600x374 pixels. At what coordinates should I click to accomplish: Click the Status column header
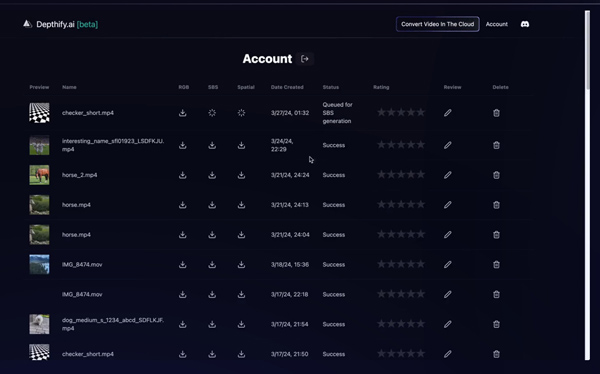[331, 87]
